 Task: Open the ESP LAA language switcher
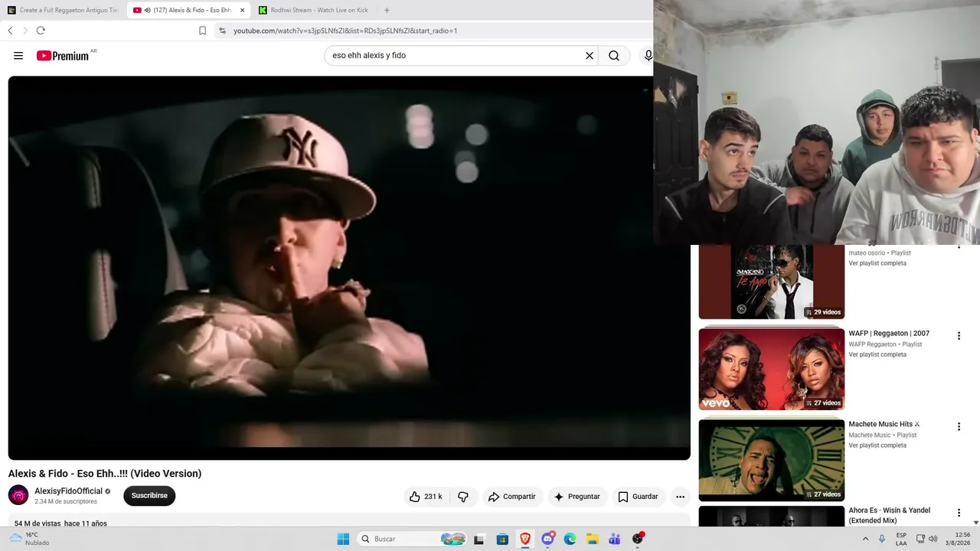click(x=901, y=539)
